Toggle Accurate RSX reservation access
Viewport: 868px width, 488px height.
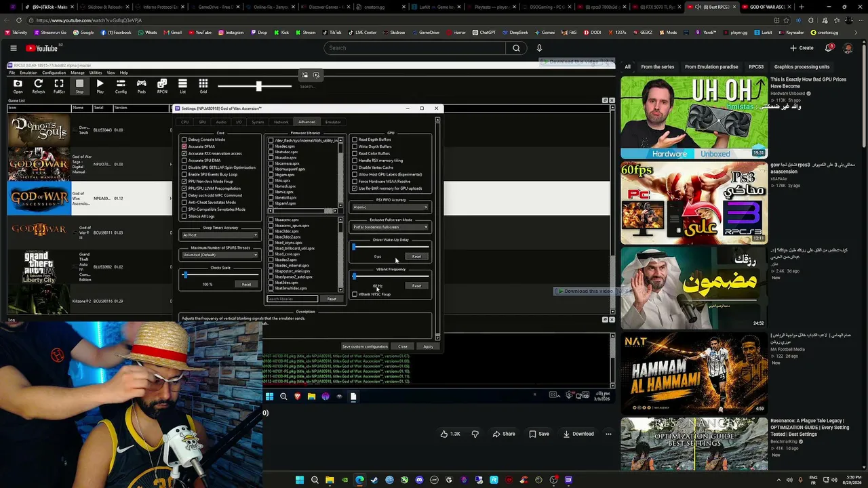[x=184, y=154]
